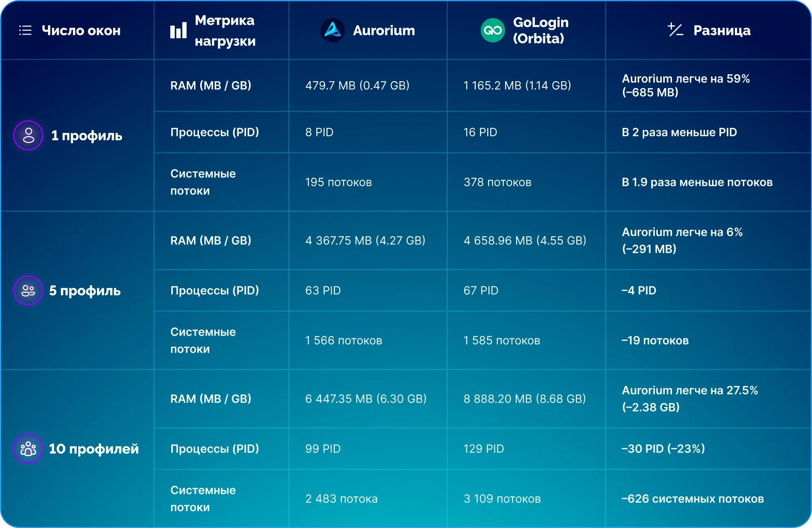Click the Aurorium logo icon
The height and width of the screenshot is (528, 812).
coord(333,30)
